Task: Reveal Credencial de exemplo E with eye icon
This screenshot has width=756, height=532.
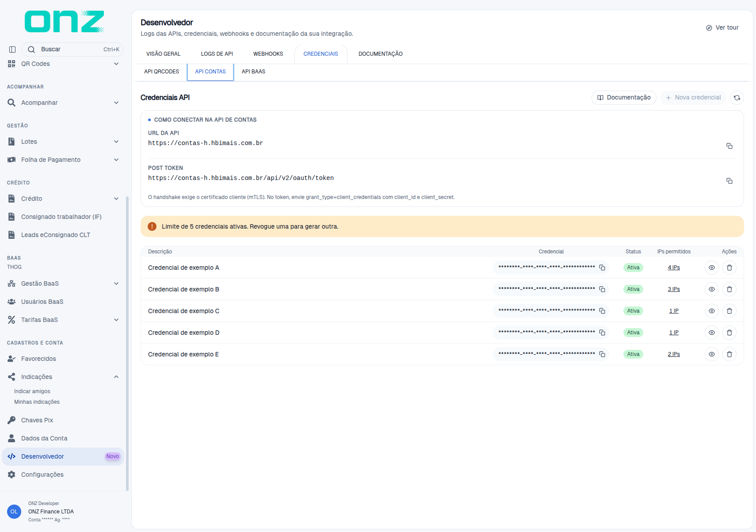Action: tap(712, 354)
